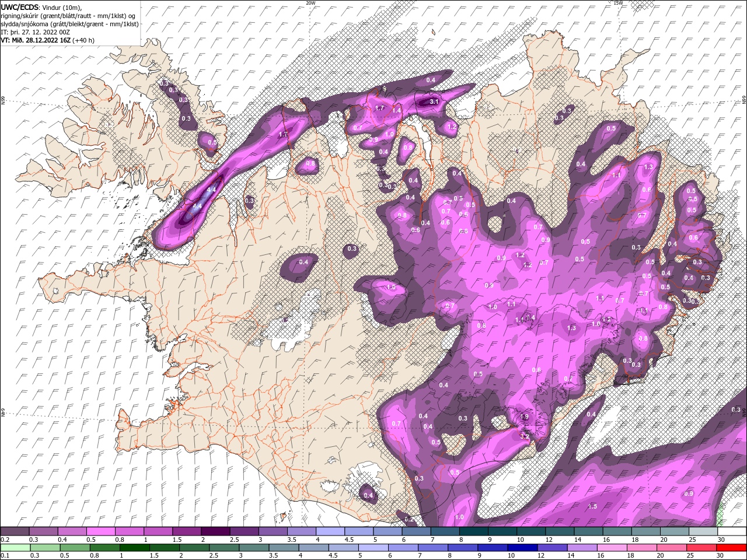Select the dusky mauve 0.2 swatch in snow legend
The height and width of the screenshot is (560, 747).
tap(15, 531)
